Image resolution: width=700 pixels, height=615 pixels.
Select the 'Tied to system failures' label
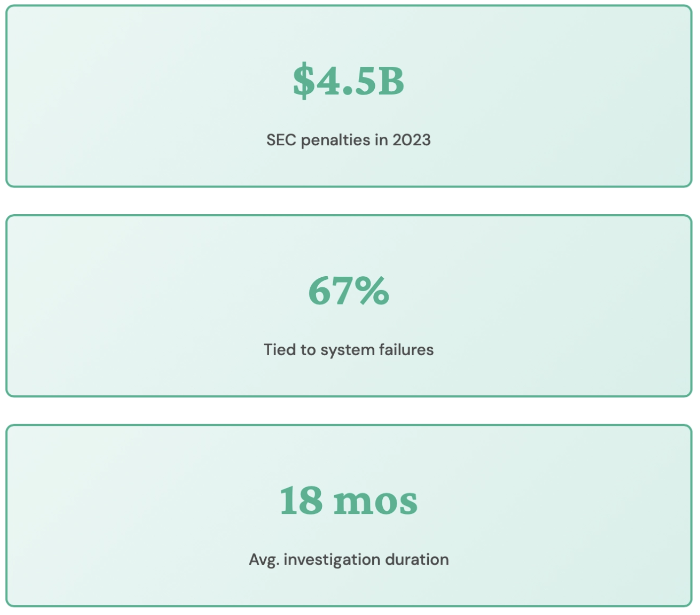[x=349, y=350]
